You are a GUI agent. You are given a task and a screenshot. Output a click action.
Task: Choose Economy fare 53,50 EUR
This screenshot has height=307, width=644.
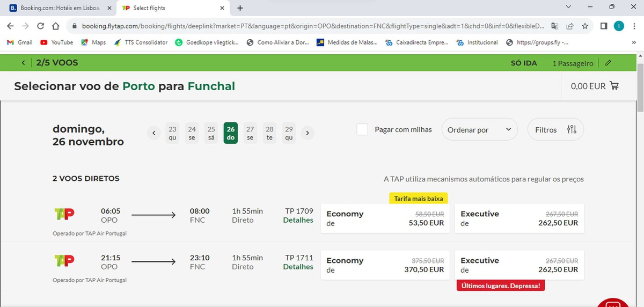coord(385,218)
